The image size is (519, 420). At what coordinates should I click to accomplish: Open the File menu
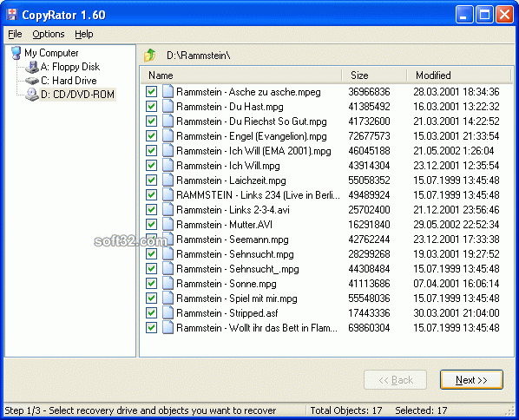pos(15,34)
